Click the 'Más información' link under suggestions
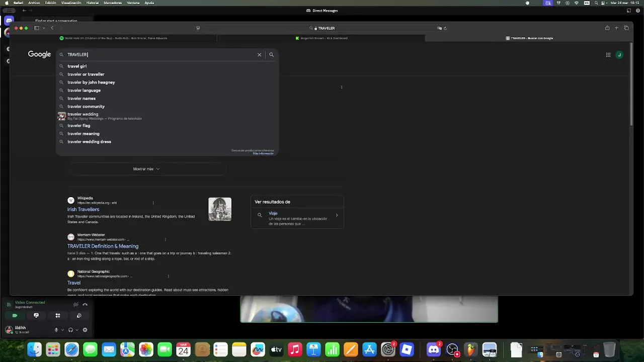644x362 pixels. coord(263,153)
